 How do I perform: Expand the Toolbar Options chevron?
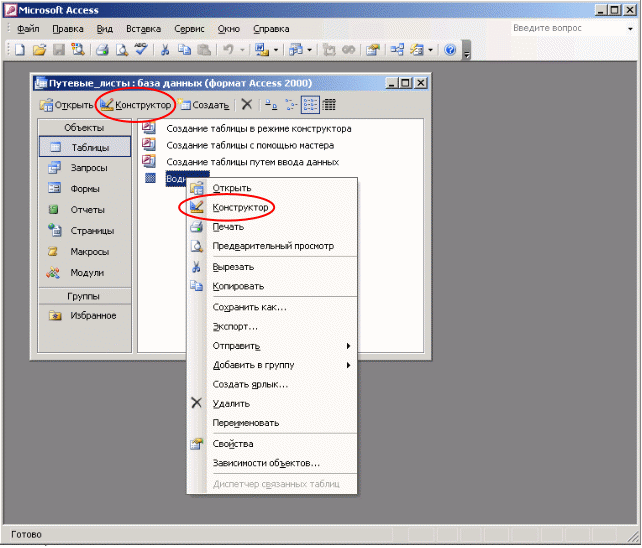coord(466,50)
